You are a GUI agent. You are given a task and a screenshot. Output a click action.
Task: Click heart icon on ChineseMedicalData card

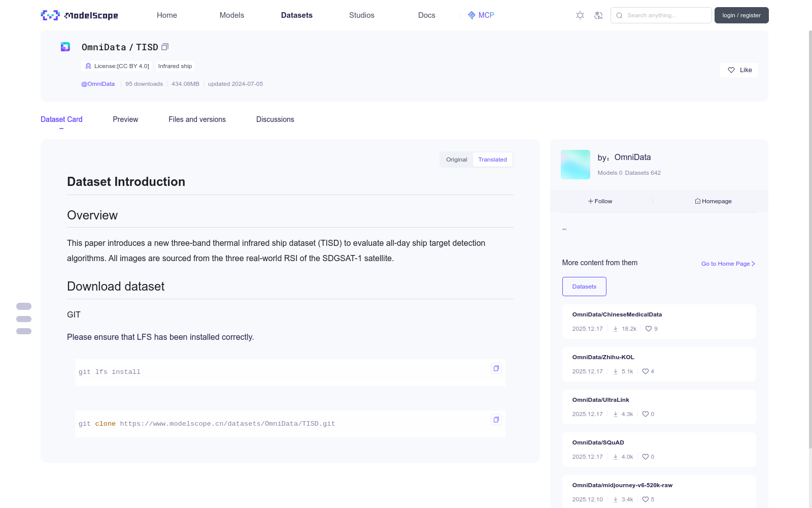coord(649,329)
